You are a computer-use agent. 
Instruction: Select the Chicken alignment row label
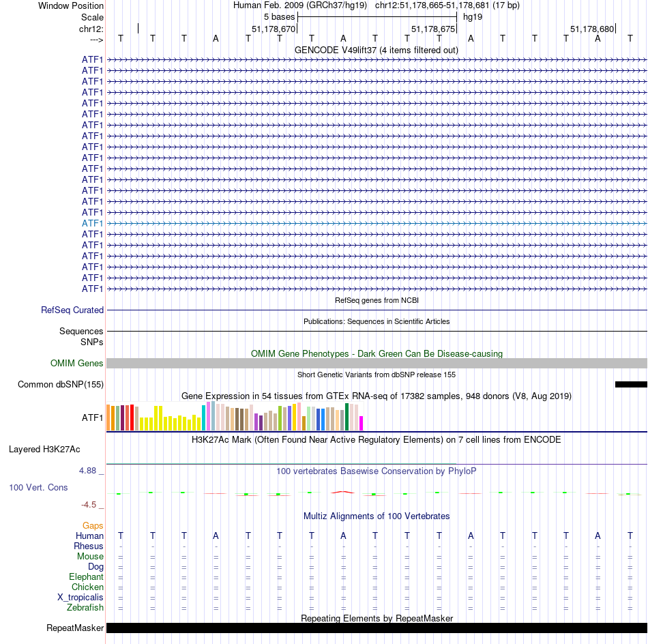click(x=87, y=587)
